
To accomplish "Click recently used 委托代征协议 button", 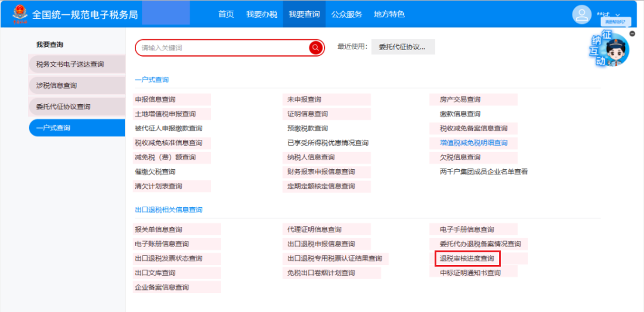I will tap(402, 47).
